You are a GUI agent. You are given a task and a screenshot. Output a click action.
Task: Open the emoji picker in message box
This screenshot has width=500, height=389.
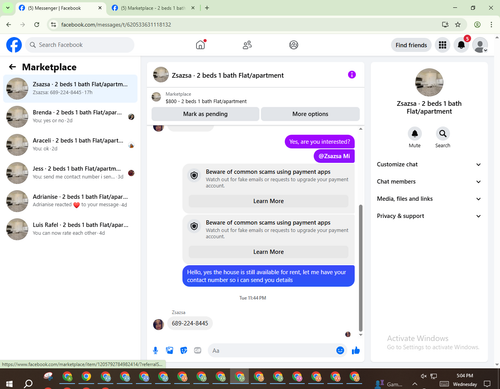[340, 350]
